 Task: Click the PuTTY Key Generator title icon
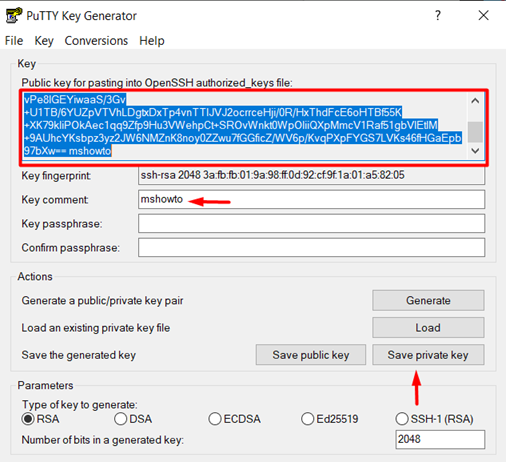coord(14,15)
